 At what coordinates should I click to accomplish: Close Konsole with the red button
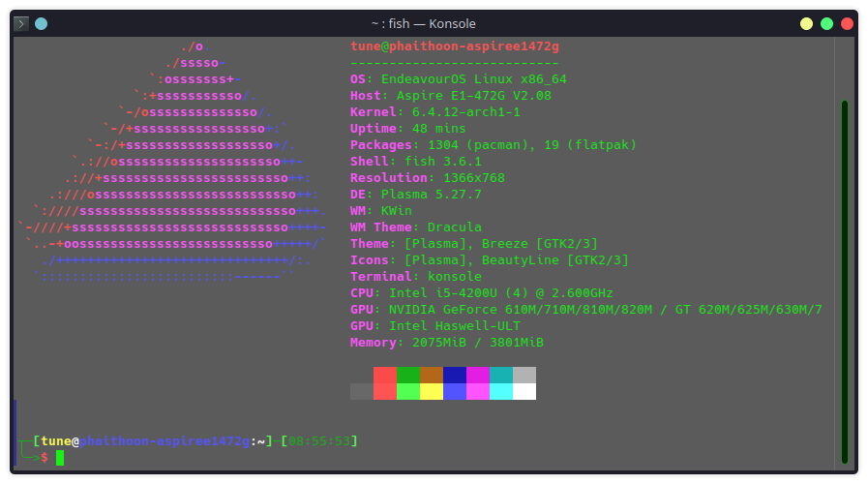point(847,24)
